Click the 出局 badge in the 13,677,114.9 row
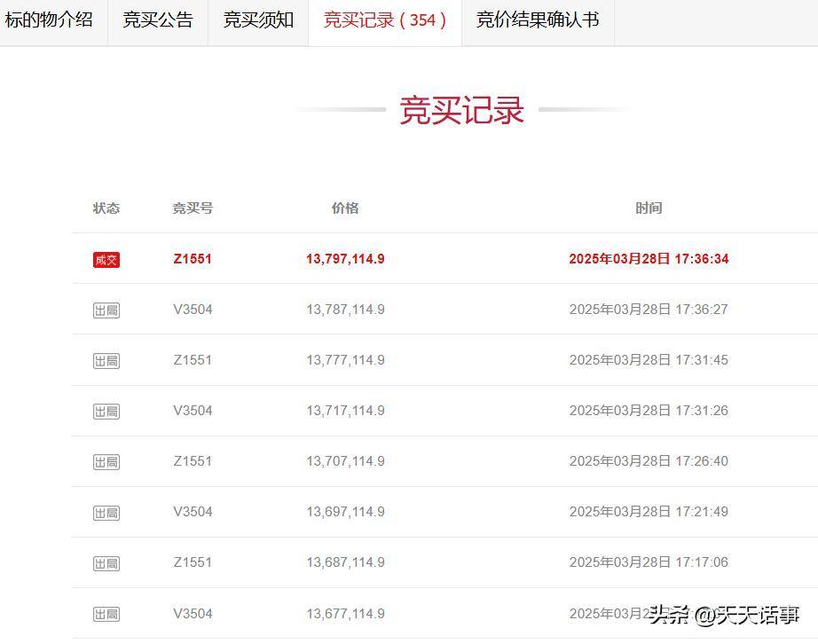 click(106, 614)
